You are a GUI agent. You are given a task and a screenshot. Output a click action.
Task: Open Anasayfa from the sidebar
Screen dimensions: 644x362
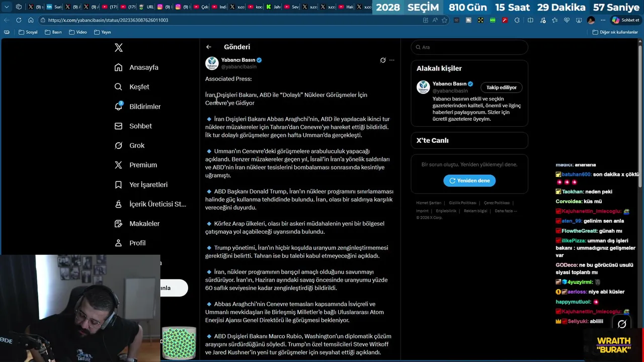point(136,67)
